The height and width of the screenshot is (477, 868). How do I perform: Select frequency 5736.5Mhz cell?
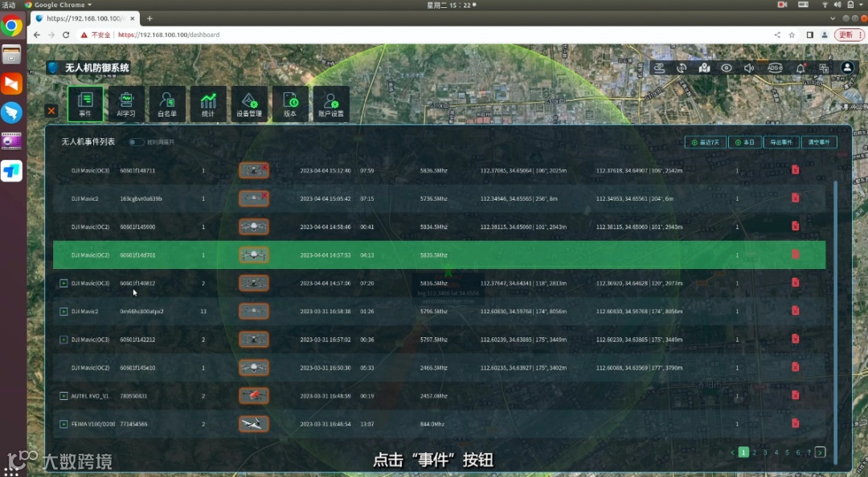[433, 198]
